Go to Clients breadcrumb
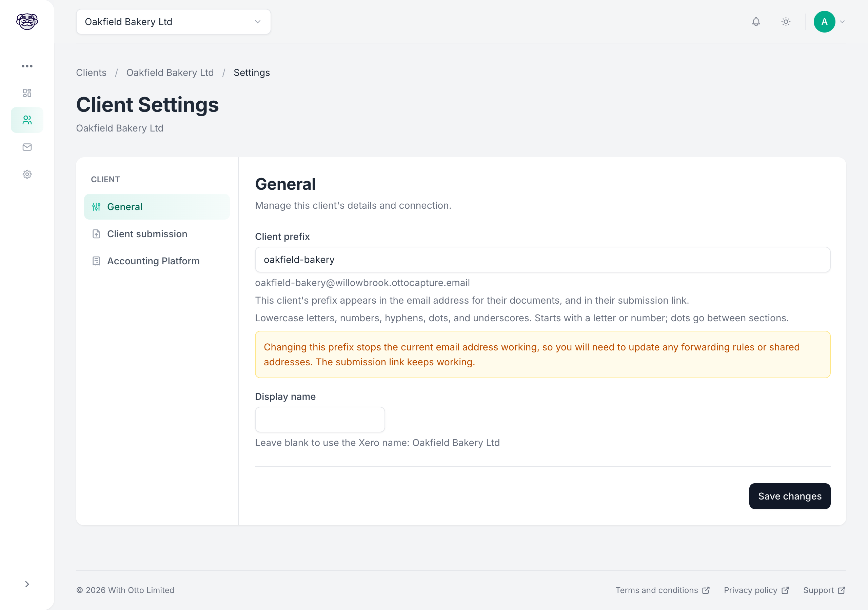This screenshot has height=610, width=868. (91, 73)
